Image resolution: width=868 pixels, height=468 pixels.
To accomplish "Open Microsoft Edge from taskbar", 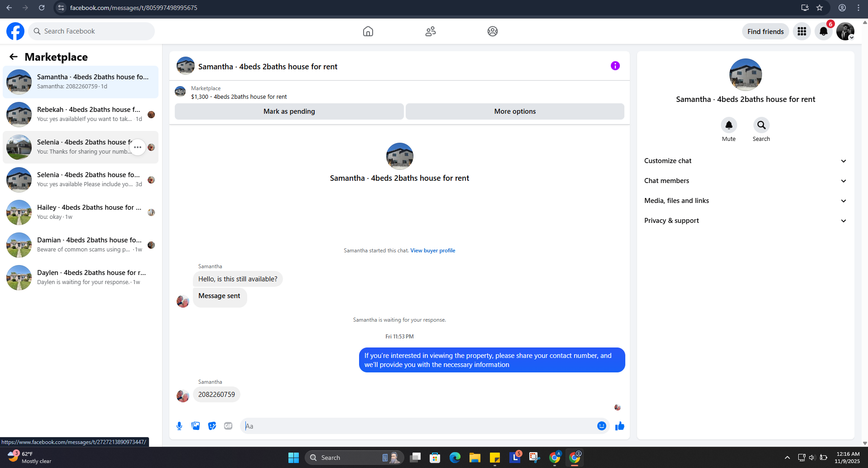I will point(455,458).
